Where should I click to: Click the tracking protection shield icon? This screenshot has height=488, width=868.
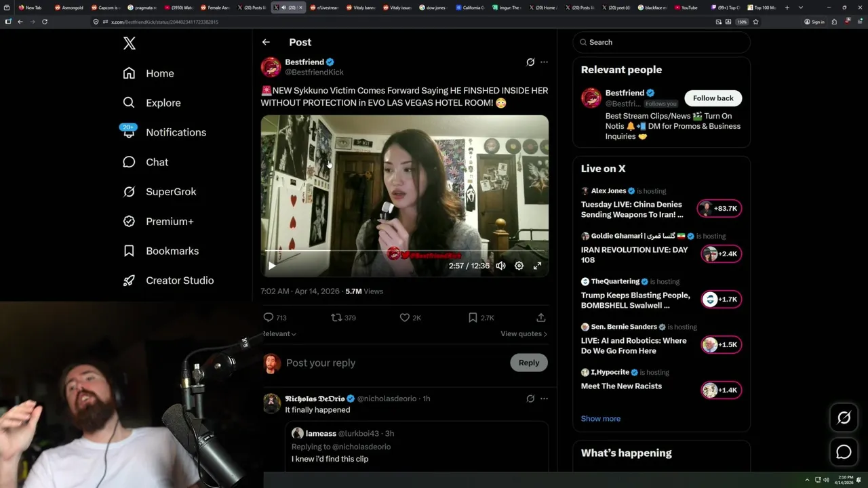[x=96, y=22]
